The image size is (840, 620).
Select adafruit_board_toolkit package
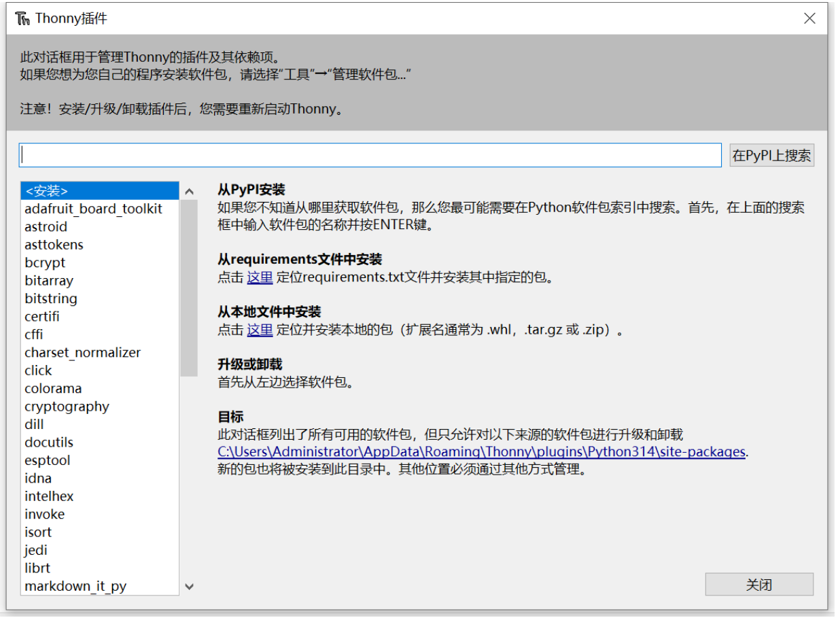(93, 209)
